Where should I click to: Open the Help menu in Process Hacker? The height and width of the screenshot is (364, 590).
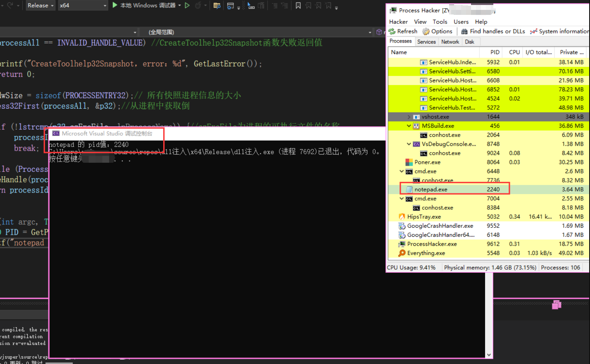[x=481, y=21]
